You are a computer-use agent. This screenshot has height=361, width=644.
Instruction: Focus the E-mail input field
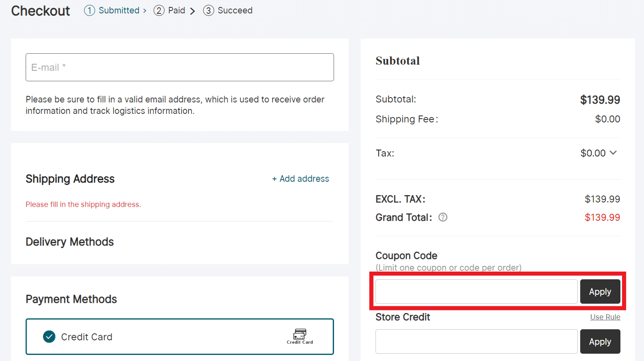[179, 67]
